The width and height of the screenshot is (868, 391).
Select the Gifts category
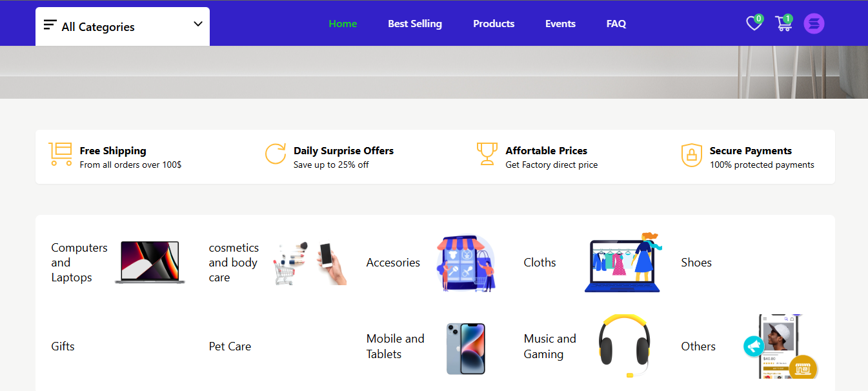[63, 346]
